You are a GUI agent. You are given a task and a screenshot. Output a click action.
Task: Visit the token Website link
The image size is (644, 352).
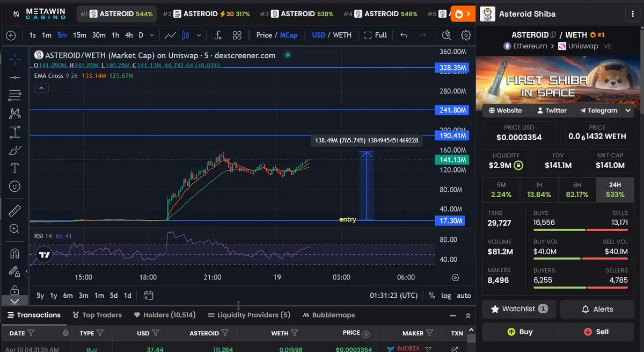[x=504, y=110]
